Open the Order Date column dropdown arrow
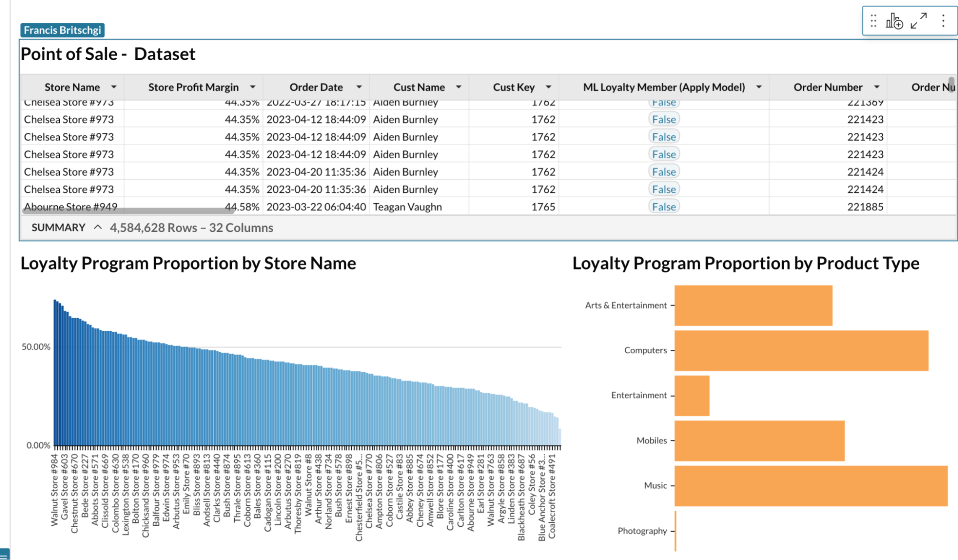 [359, 87]
